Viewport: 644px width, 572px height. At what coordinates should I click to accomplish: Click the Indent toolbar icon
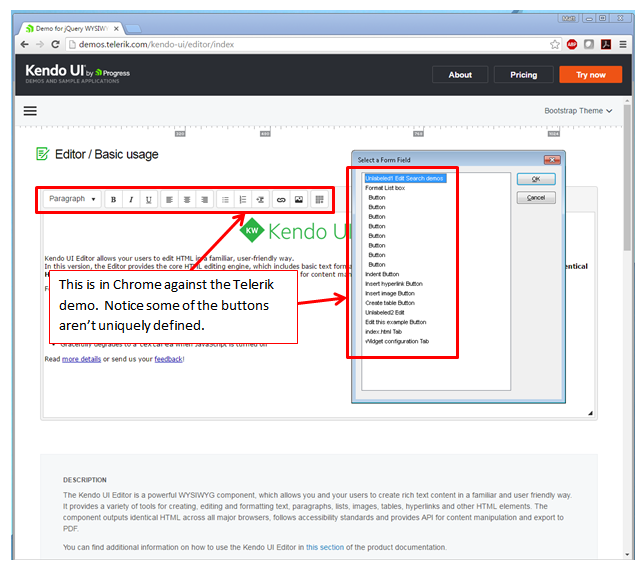coord(260,200)
